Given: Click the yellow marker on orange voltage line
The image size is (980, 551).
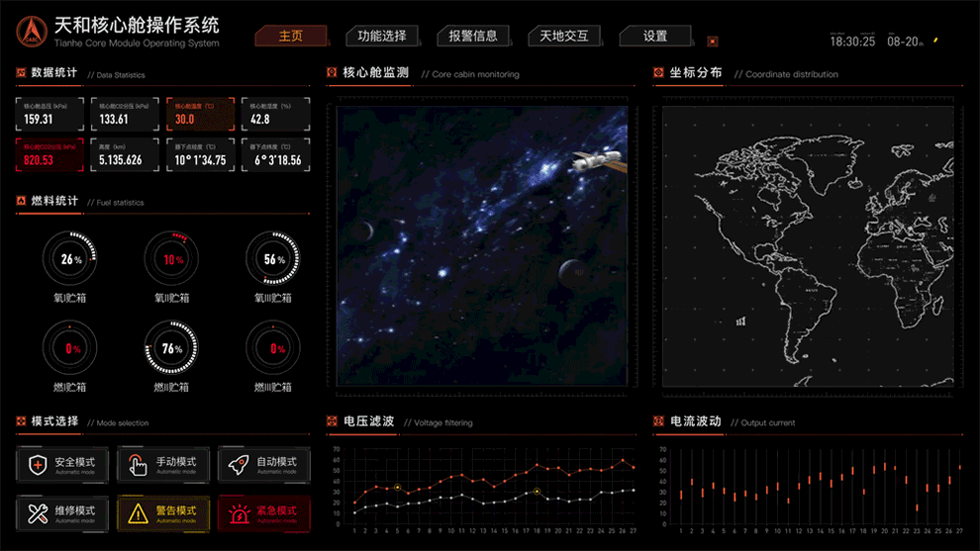Looking at the screenshot, I should click(x=398, y=488).
